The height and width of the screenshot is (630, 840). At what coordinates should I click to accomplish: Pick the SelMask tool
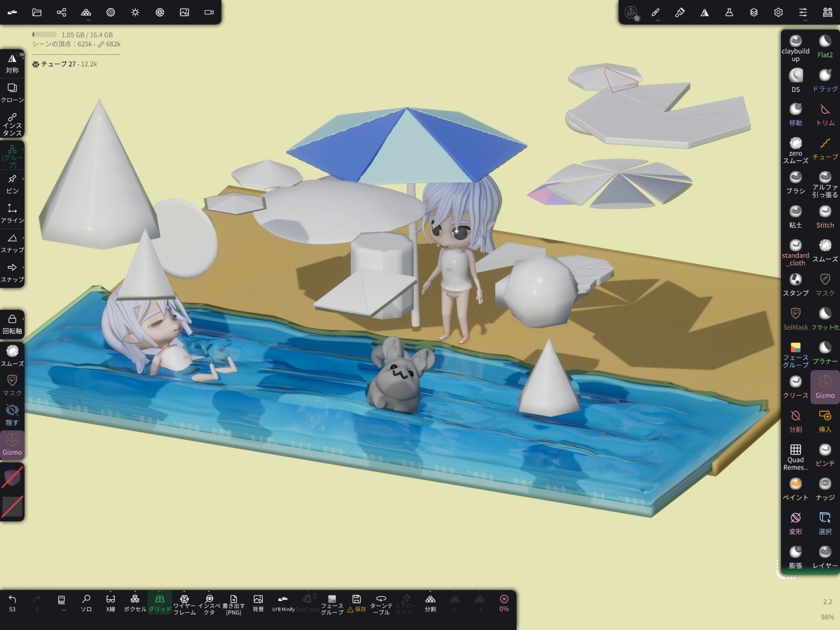(795, 318)
